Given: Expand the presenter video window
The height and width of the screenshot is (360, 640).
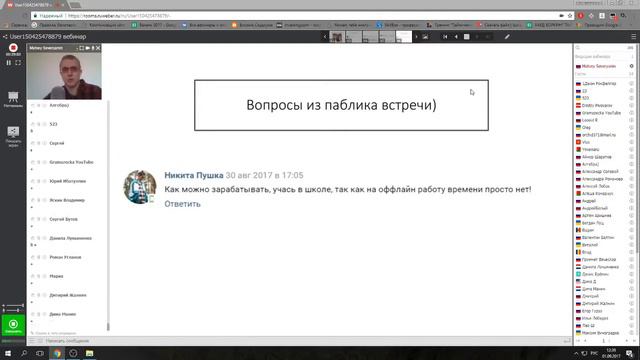Looking at the screenshot, I should tap(81, 48).
